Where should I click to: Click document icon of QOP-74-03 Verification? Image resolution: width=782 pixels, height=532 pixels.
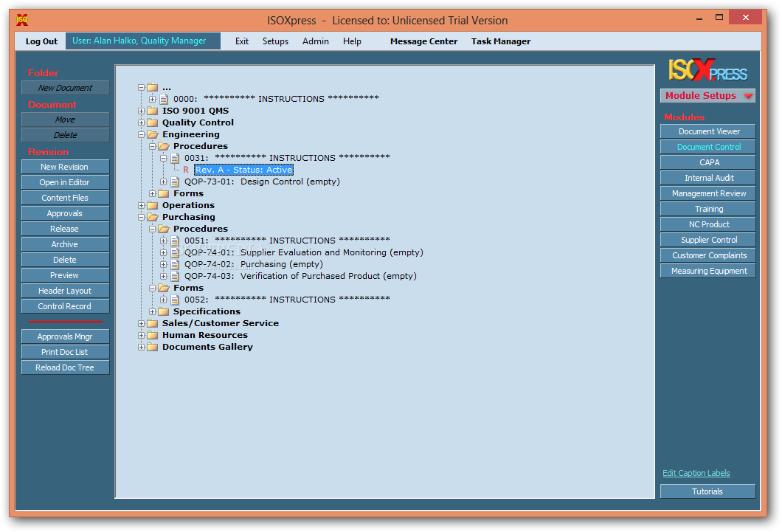(x=175, y=276)
